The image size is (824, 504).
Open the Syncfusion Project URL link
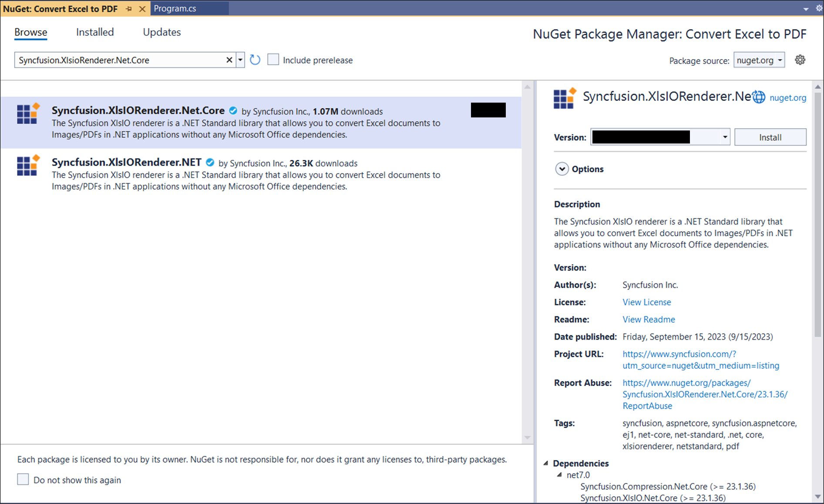701,360
